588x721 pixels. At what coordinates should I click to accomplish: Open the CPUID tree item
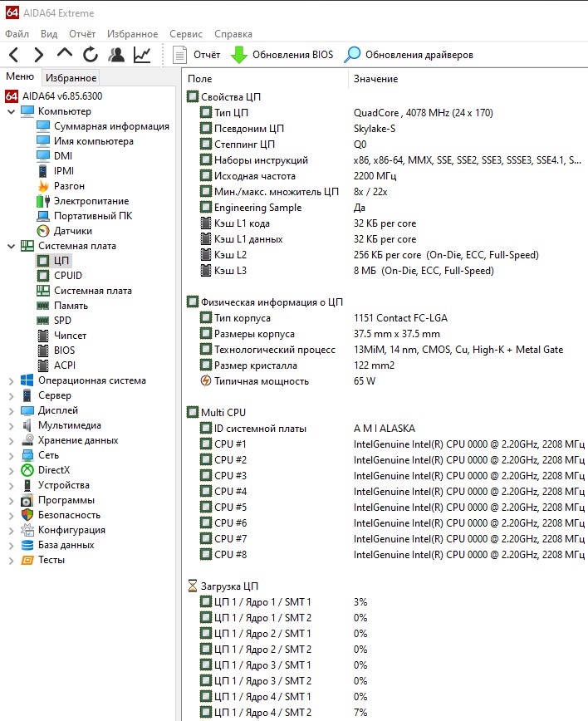(59, 276)
